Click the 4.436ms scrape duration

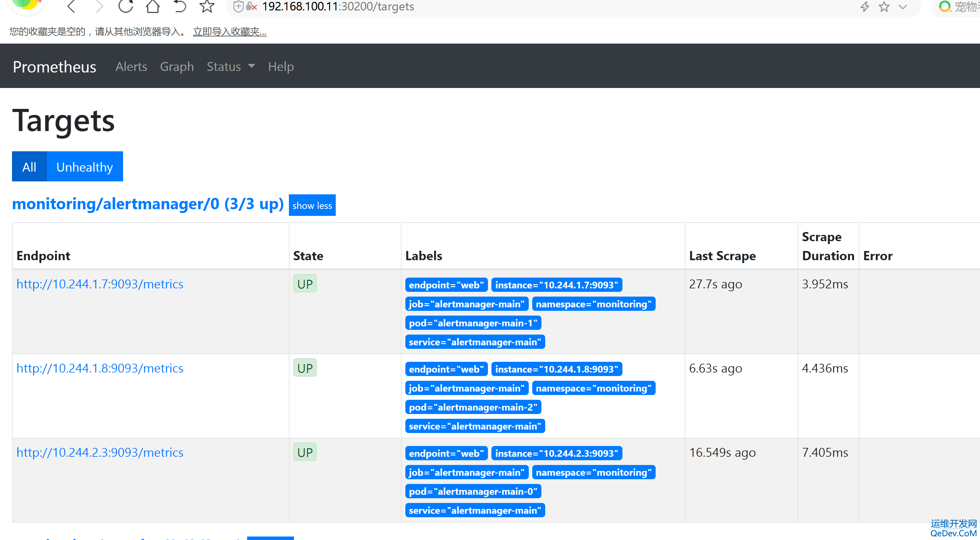[825, 368]
